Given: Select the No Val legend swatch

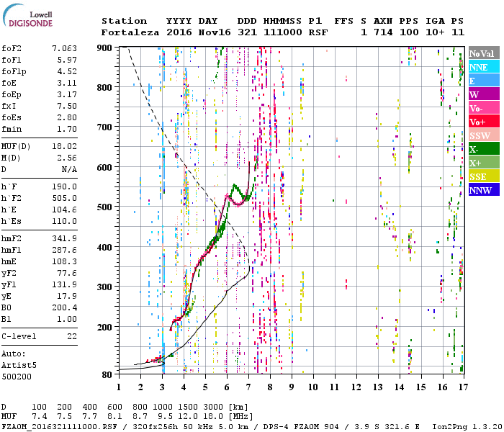Looking at the screenshot, I should (x=484, y=53).
